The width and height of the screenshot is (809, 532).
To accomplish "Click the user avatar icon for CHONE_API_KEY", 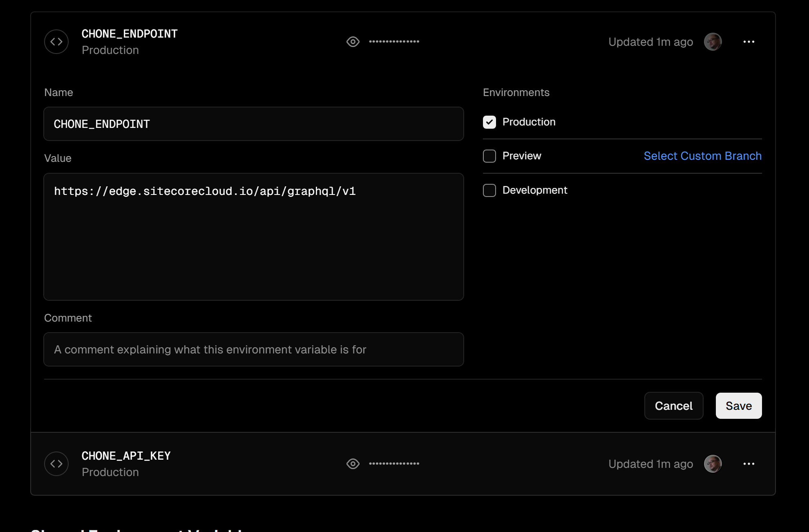I will [712, 463].
